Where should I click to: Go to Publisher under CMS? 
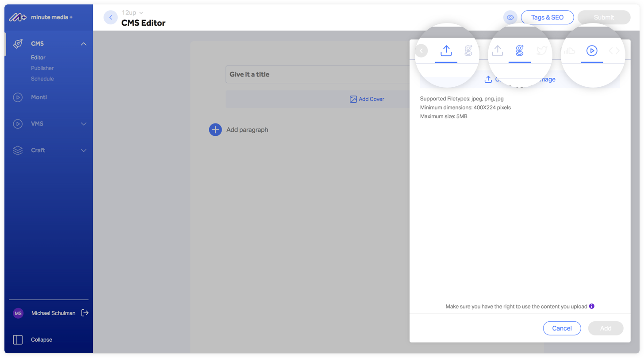[x=42, y=68]
